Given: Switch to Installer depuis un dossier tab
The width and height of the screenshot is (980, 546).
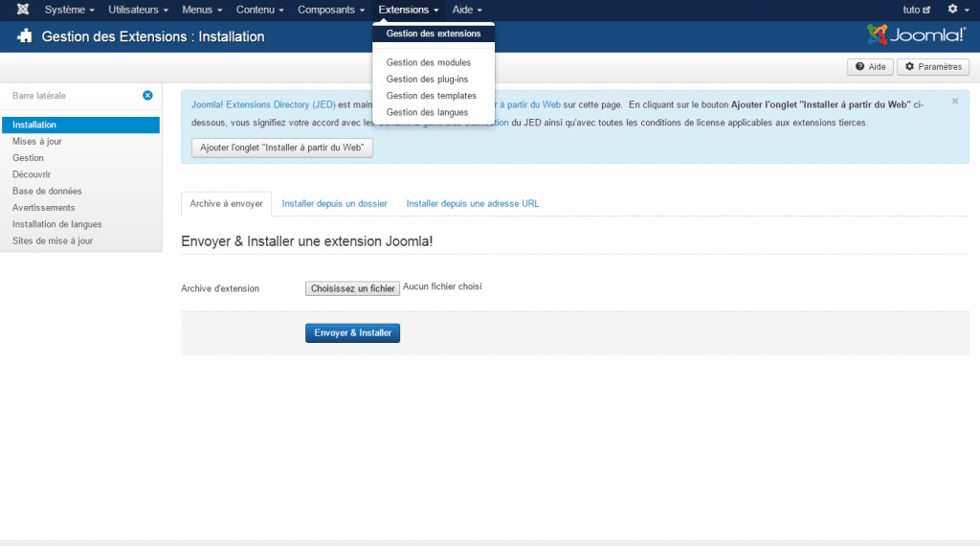Looking at the screenshot, I should tap(334, 204).
